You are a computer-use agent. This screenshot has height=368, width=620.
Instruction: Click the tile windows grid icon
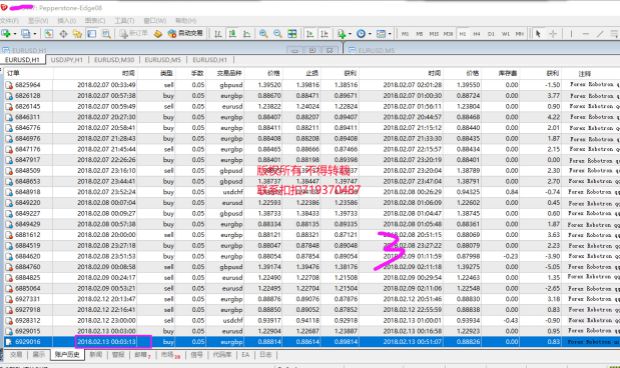point(292,34)
